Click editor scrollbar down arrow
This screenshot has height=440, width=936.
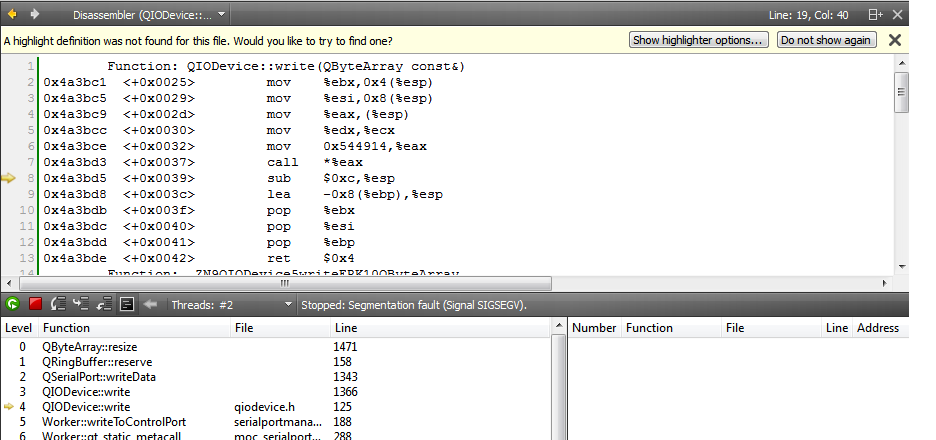click(x=901, y=267)
